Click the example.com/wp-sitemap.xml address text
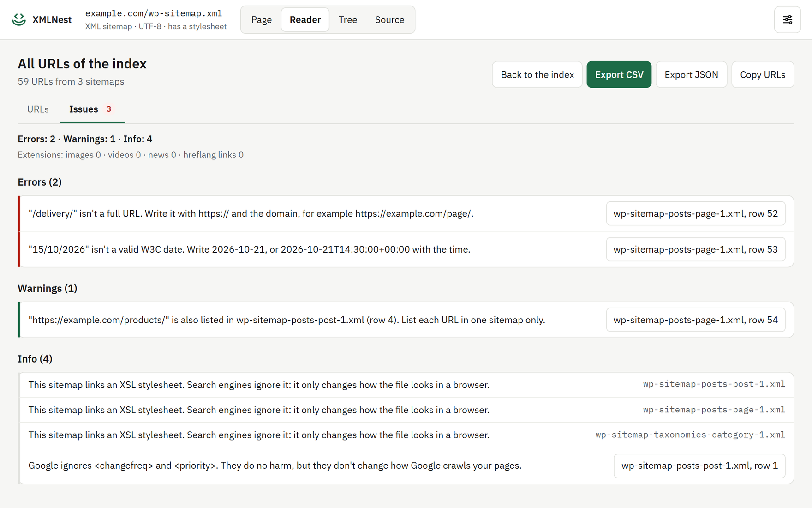 tap(154, 13)
